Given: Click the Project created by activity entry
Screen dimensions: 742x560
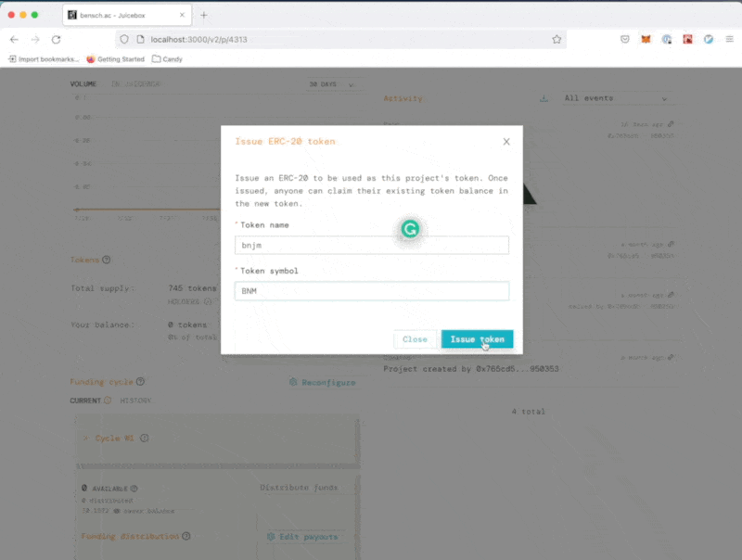Looking at the screenshot, I should pos(471,368).
